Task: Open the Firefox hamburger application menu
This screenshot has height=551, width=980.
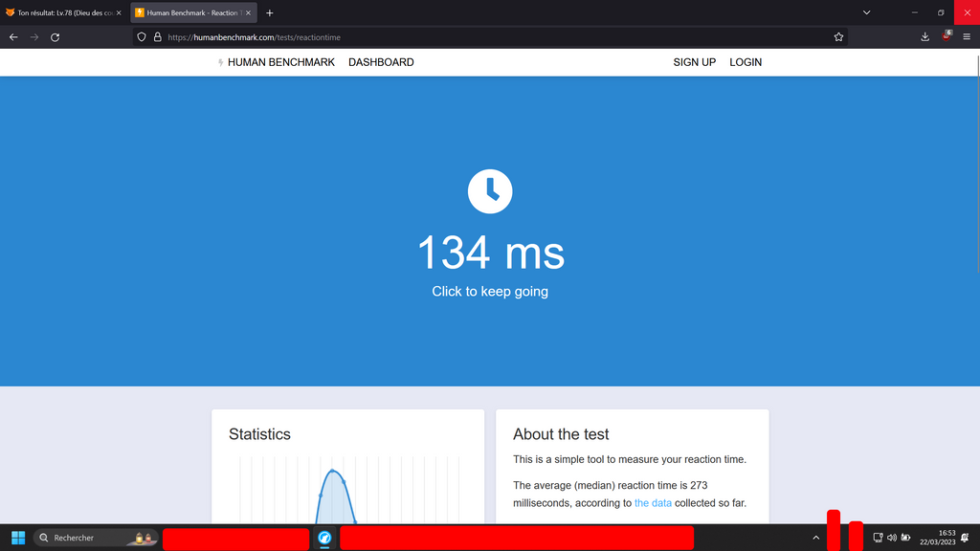Action: tap(967, 37)
